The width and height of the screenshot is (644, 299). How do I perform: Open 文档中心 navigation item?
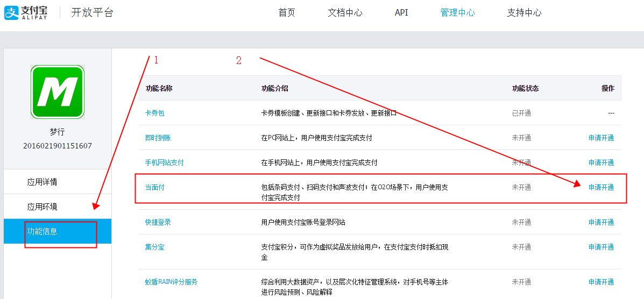click(x=345, y=13)
